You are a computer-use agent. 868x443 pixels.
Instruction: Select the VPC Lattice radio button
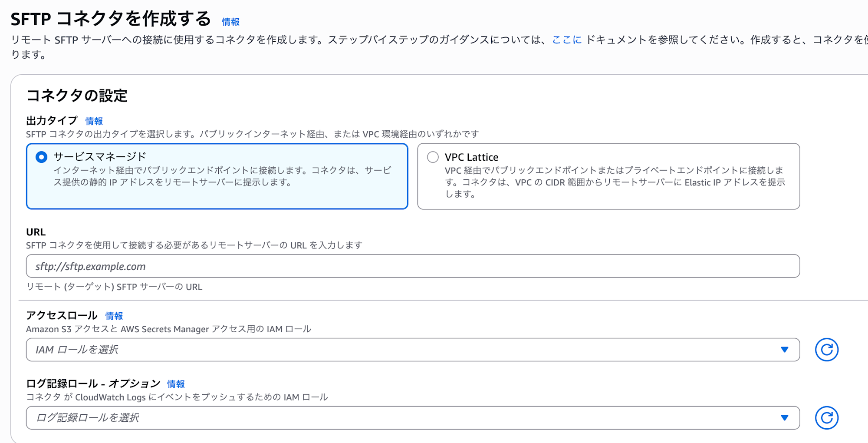433,157
